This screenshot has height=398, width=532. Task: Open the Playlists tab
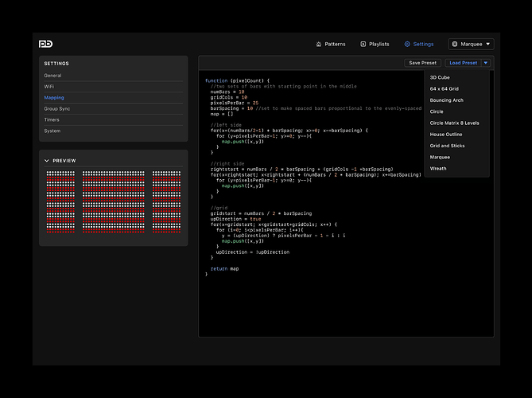(375, 44)
